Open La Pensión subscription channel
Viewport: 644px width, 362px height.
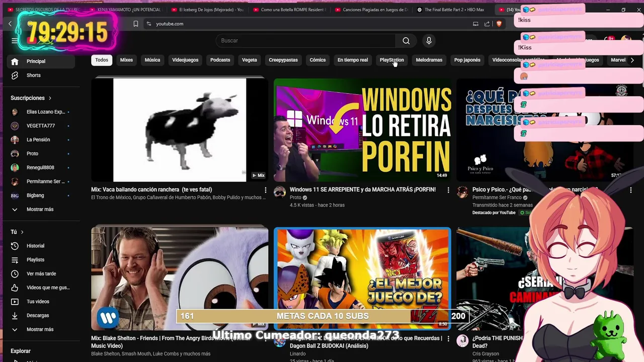tap(39, 140)
